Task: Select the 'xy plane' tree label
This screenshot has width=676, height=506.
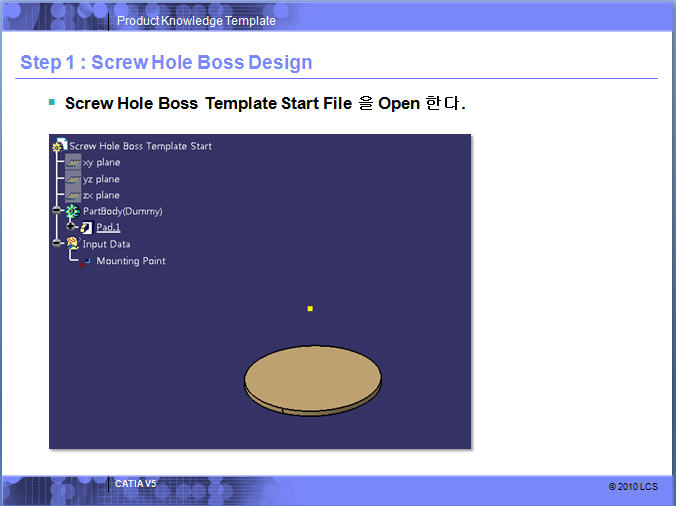Action: (101, 162)
